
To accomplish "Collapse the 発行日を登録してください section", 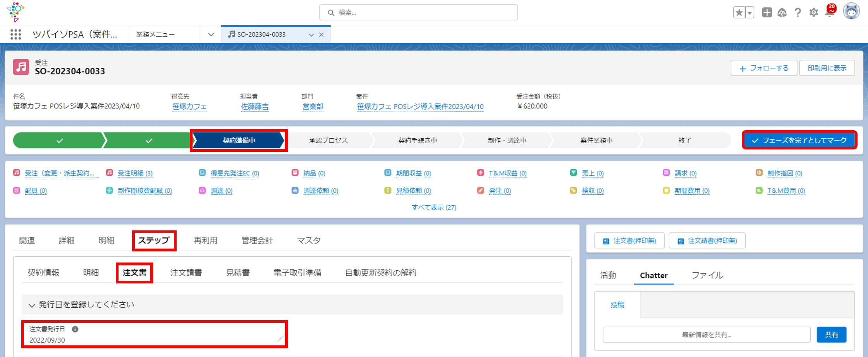I will (x=32, y=305).
